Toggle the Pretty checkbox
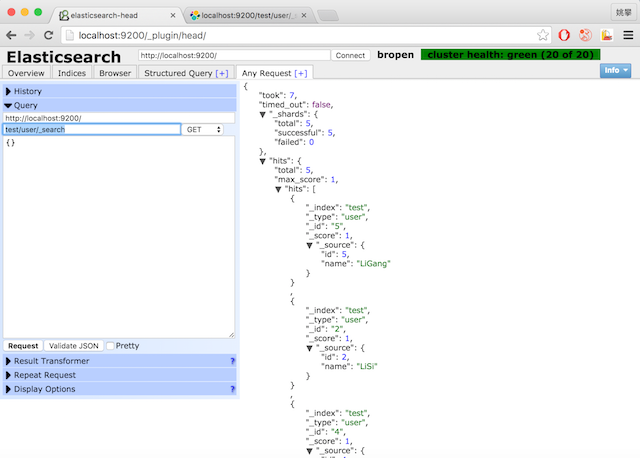This screenshot has width=640, height=458. point(110,346)
